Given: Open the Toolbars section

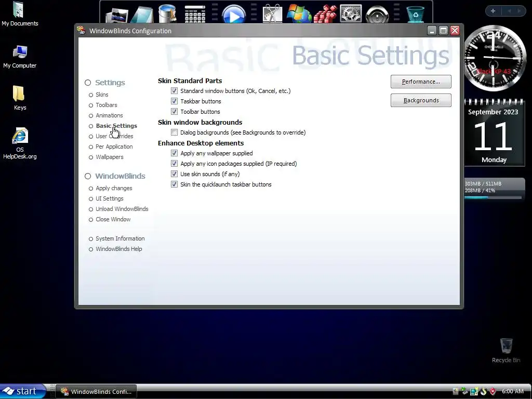Looking at the screenshot, I should (x=106, y=105).
